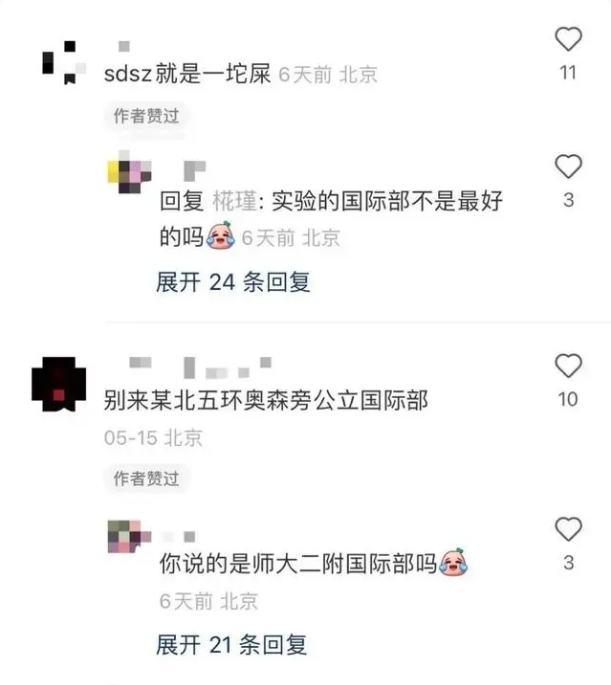This screenshot has height=685, width=611.
Task: Tap crying emoji after 师大二附国际部吗
Action: [453, 562]
